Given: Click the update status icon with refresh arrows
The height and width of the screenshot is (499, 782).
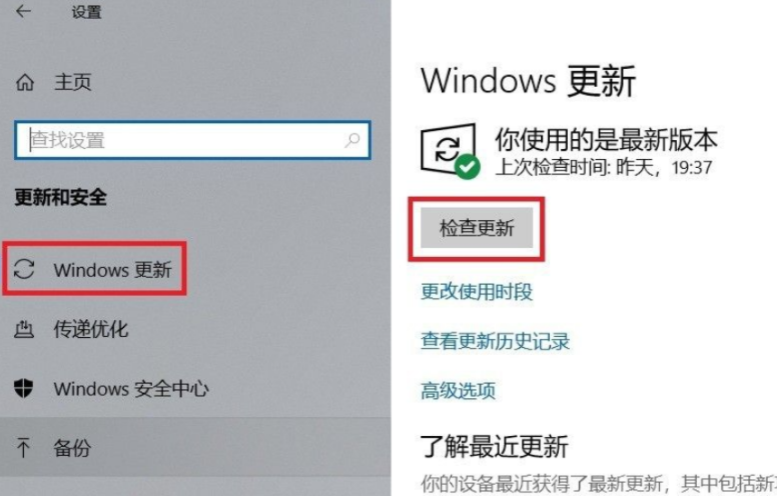Looking at the screenshot, I should coord(447,149).
